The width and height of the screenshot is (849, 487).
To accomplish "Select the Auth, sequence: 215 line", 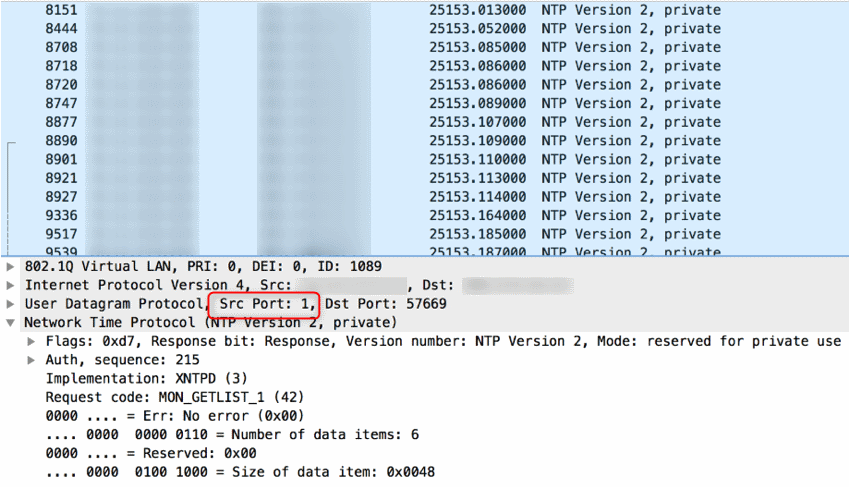I will click(122, 360).
